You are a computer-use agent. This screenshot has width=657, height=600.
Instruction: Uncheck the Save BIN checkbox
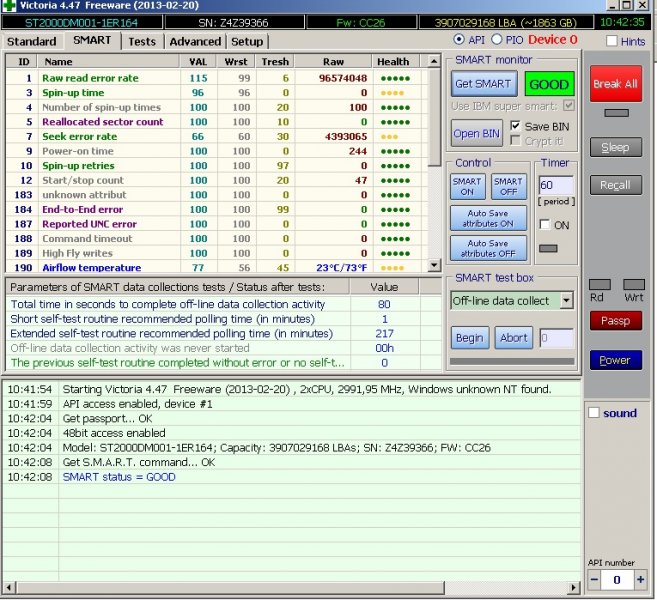pyautogui.click(x=515, y=126)
